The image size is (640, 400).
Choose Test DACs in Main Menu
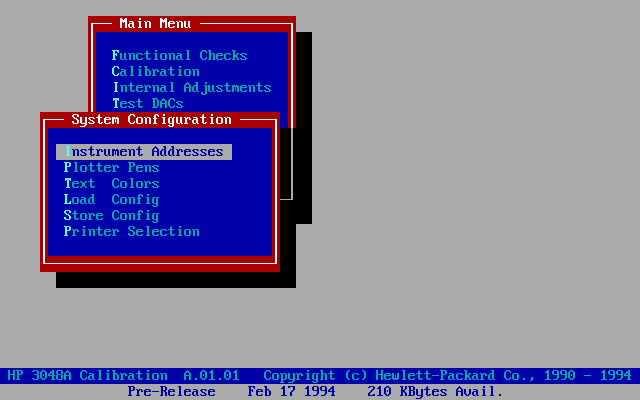pos(148,103)
